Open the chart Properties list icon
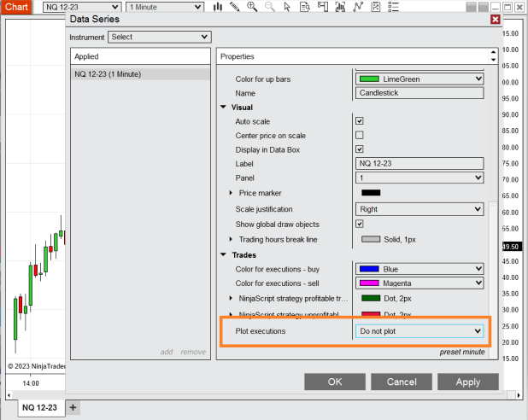The image size is (528, 420). 393,7
